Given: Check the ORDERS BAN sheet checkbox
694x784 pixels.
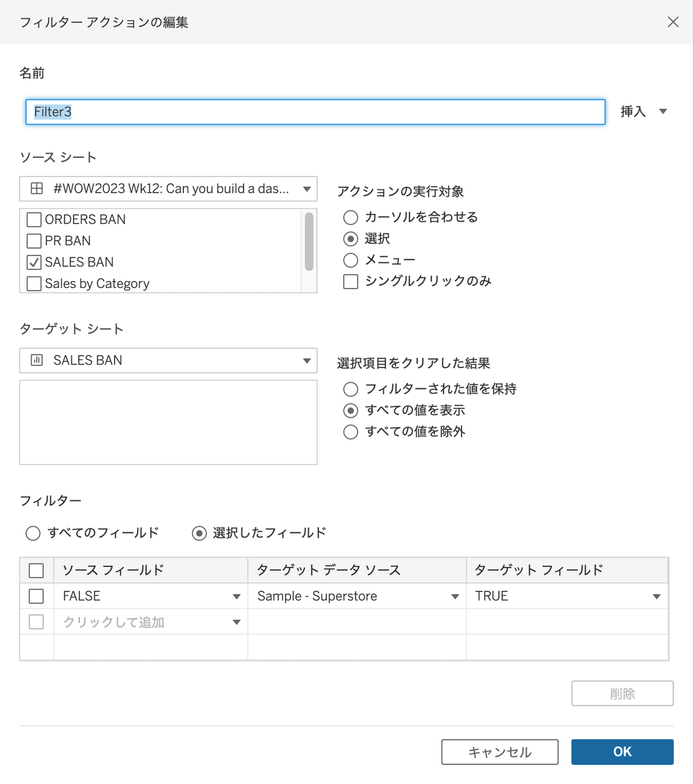Looking at the screenshot, I should (x=33, y=219).
